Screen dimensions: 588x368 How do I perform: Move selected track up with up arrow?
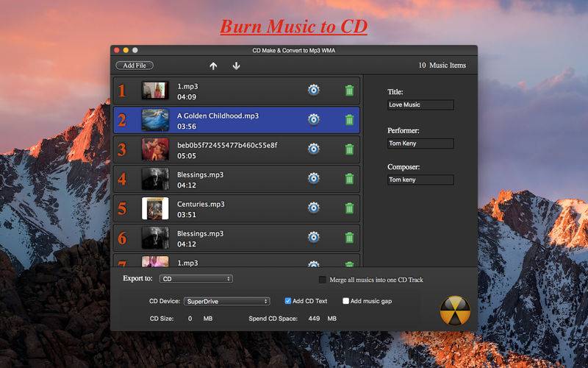(x=213, y=66)
